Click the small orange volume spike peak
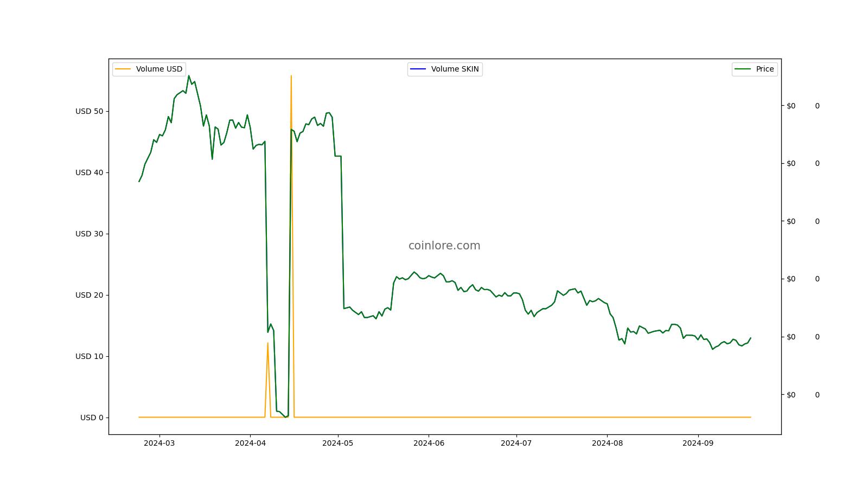Screen dimensions: 868x488 click(267, 343)
